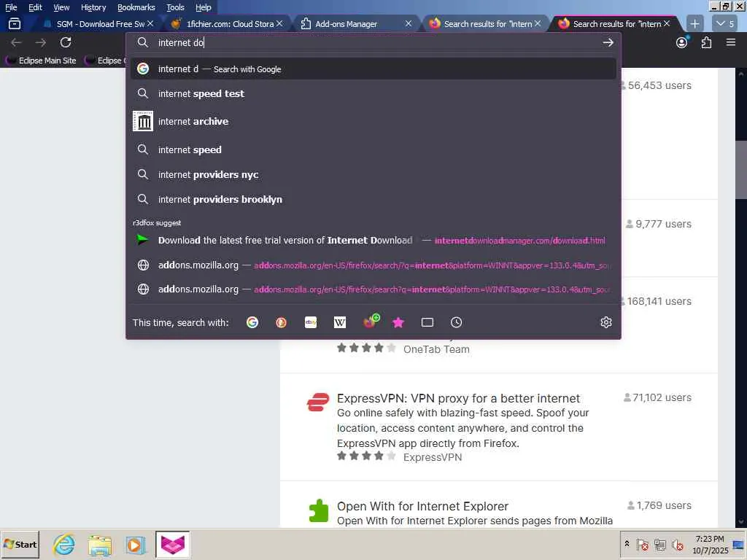Open the Edit menu
Screen dimensions: 747x560
[35, 7]
